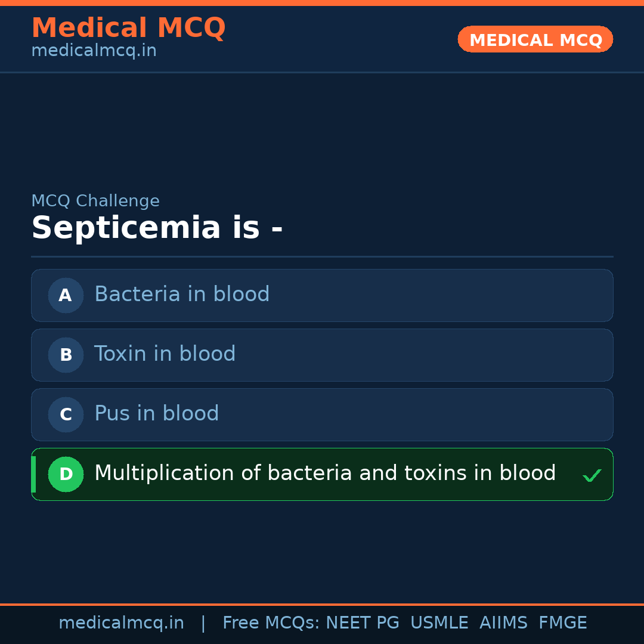Click the letter C circle badge
Image resolution: width=644 pixels, height=644 pixels.
pyautogui.click(x=66, y=414)
